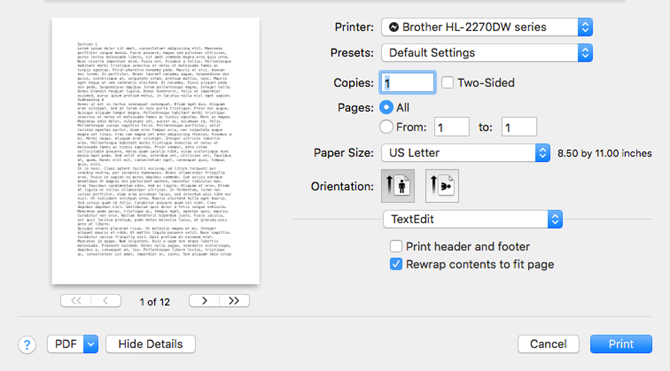This screenshot has width=670, height=371.
Task: Click the Print button
Action: tap(621, 344)
